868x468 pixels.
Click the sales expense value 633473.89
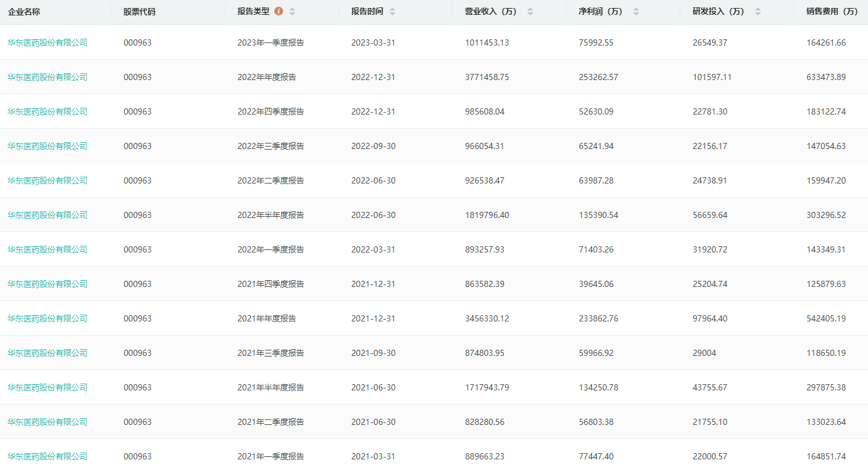coord(826,77)
